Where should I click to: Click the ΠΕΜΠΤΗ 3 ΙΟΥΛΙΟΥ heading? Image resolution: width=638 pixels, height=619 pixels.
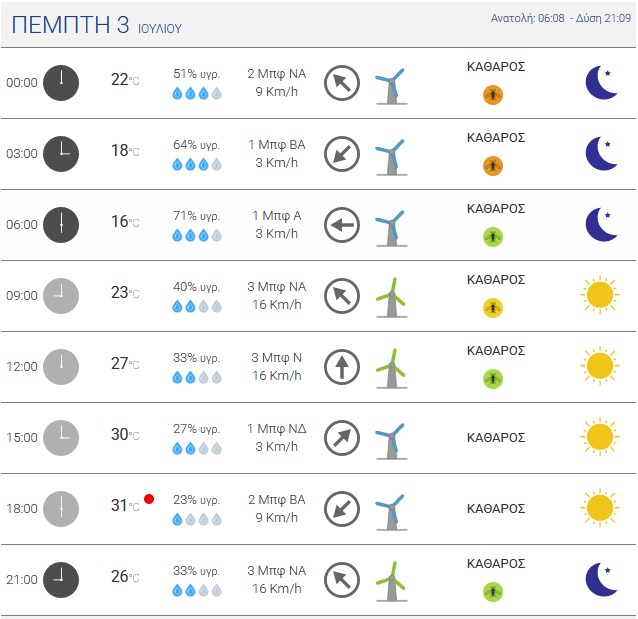(x=96, y=25)
